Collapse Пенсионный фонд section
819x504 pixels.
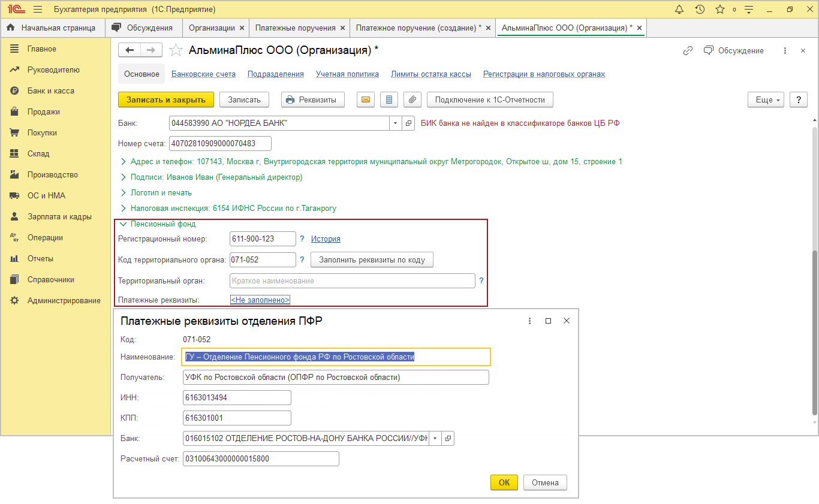[158, 224]
